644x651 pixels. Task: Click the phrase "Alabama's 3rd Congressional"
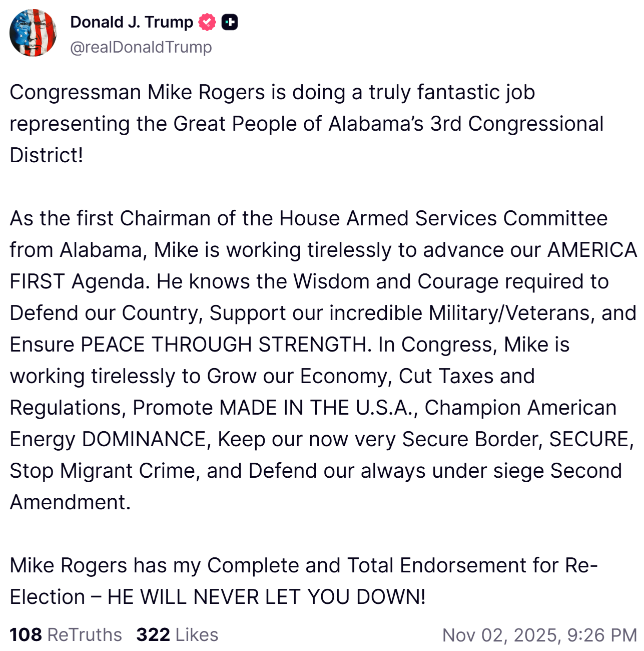point(465,124)
